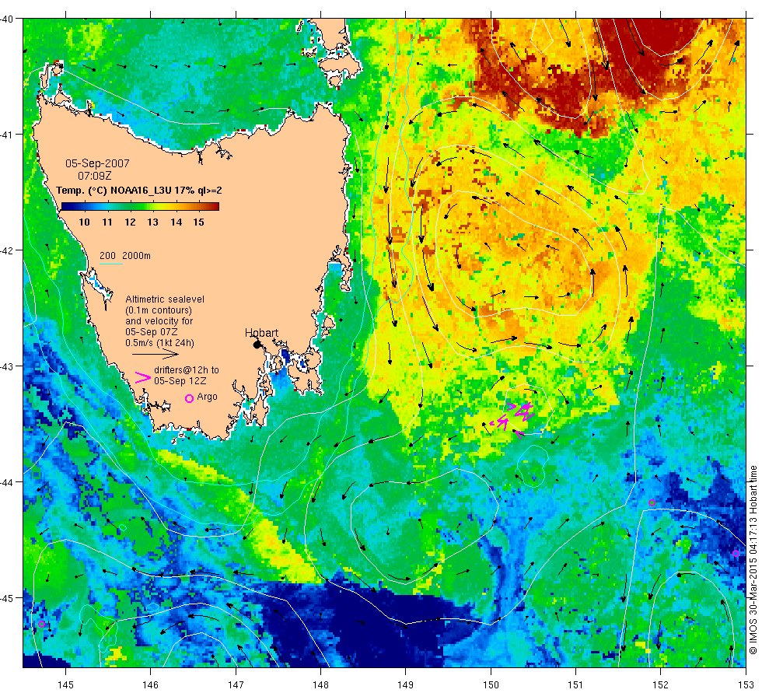This screenshot has width=762, height=700.
Task: Click the cyan 200m contour legend line
Action: [x=110, y=264]
